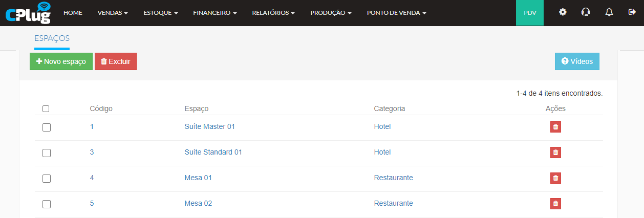The image size is (644, 218).
Task: Expand the Relatórios dropdown
Action: point(273,13)
